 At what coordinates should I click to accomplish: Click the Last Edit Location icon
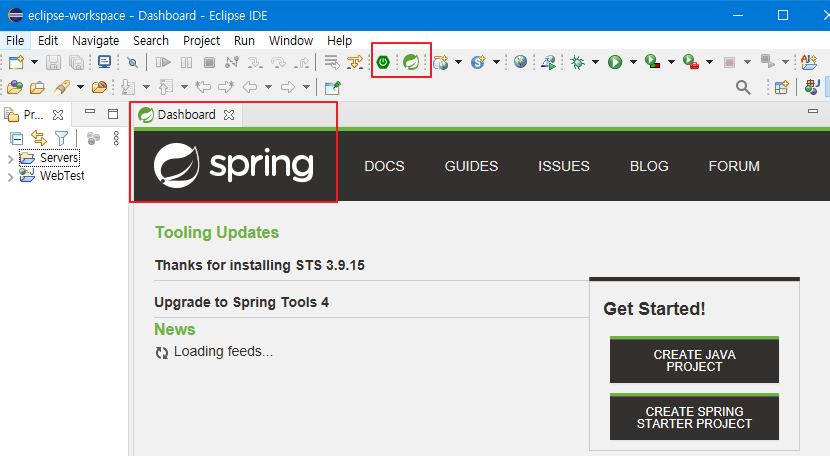[x=203, y=87]
